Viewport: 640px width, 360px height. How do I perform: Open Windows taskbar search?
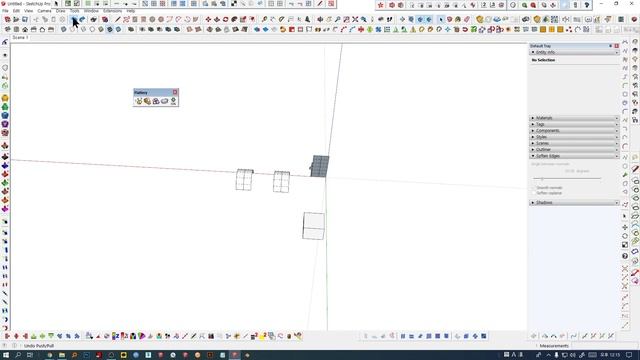click(18, 355)
